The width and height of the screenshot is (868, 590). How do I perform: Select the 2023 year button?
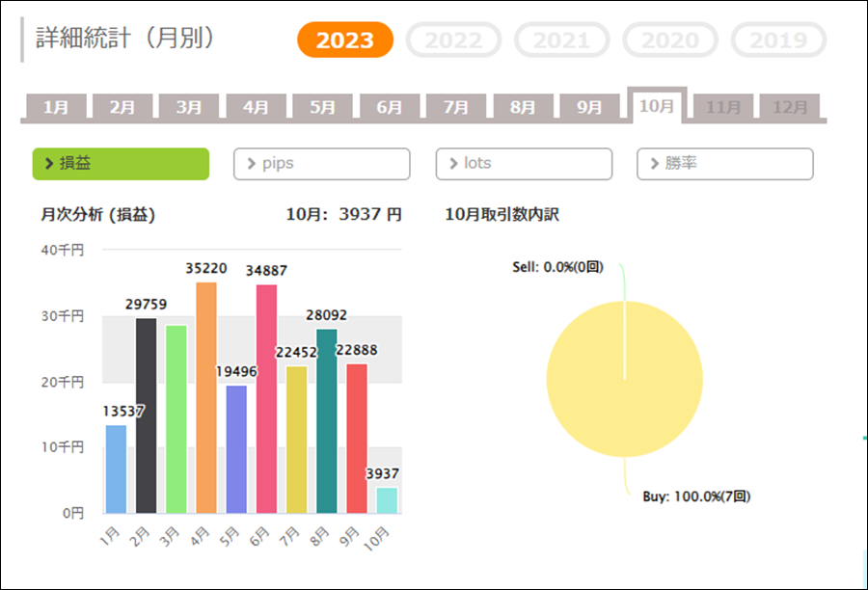point(345,40)
